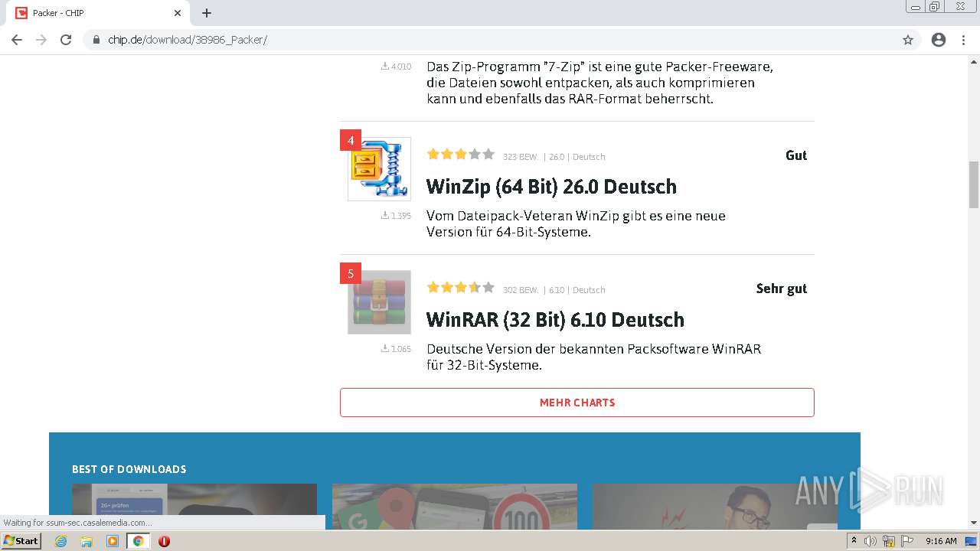Viewport: 980px width, 551px height.
Task: Click the 'Gut' rating label for WinZip
Action: click(796, 155)
